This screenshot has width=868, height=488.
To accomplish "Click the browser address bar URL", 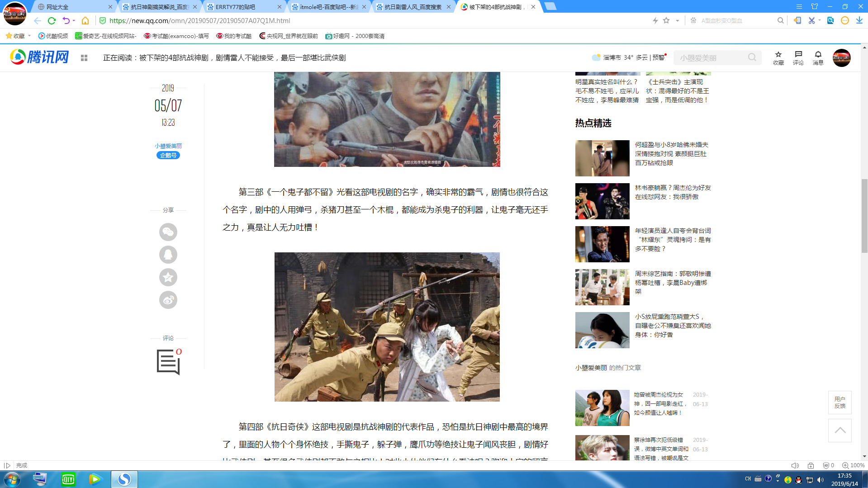I will click(200, 20).
